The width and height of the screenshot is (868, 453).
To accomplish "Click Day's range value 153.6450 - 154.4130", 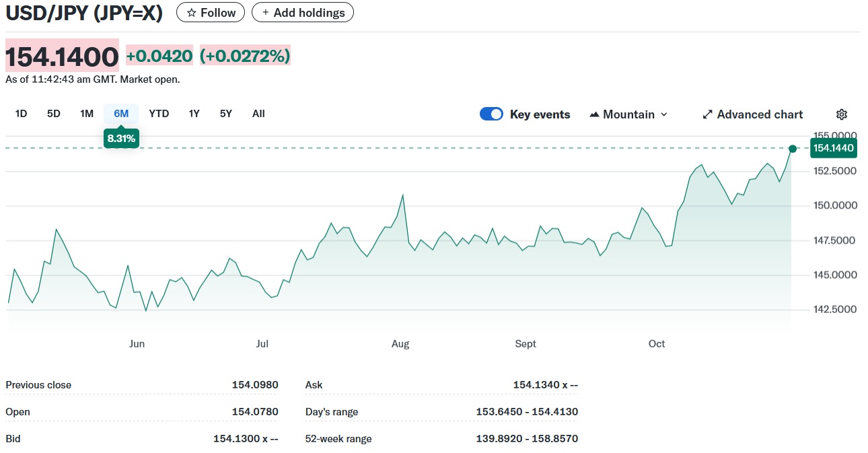I will tap(527, 412).
